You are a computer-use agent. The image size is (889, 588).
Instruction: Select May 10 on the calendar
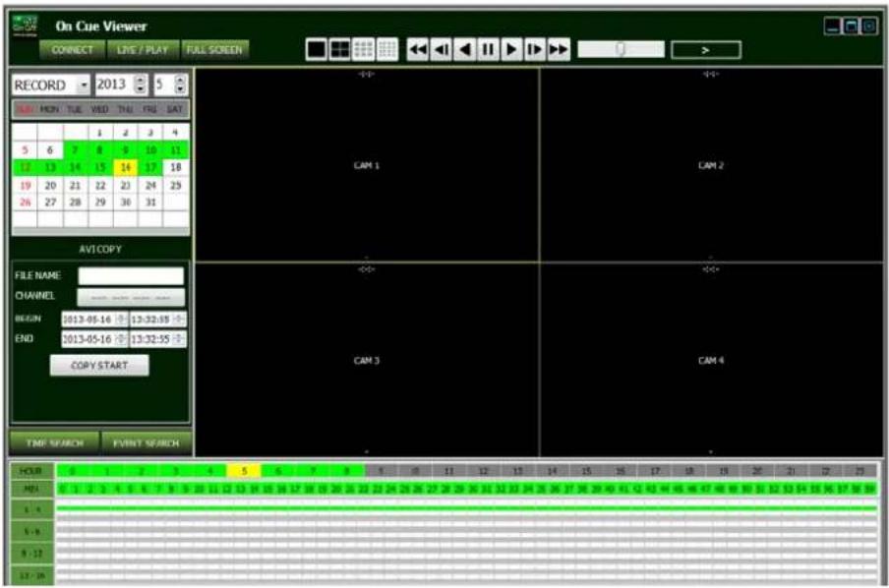coord(150,150)
